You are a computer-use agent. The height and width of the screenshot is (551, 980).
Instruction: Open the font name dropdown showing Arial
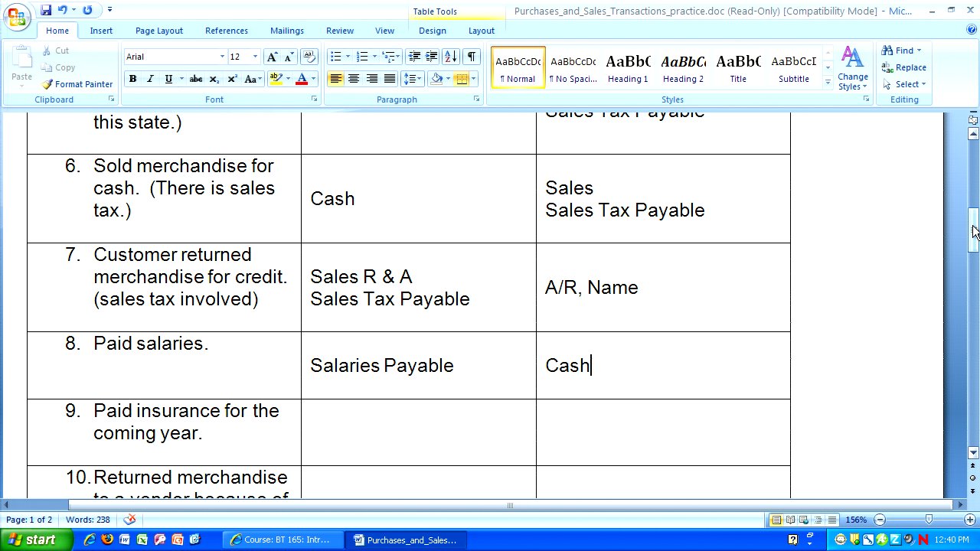[222, 57]
